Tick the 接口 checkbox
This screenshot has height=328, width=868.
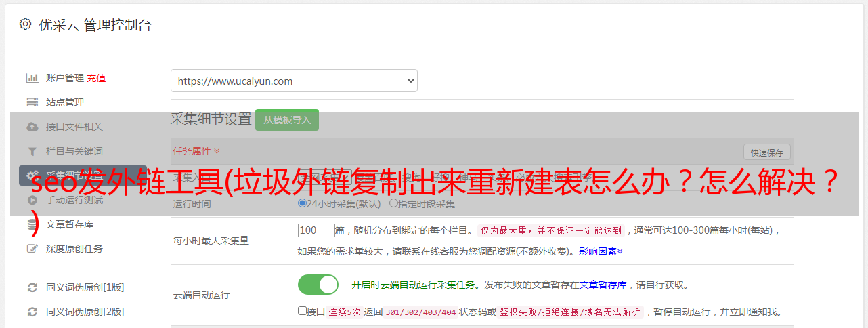pos(302,311)
